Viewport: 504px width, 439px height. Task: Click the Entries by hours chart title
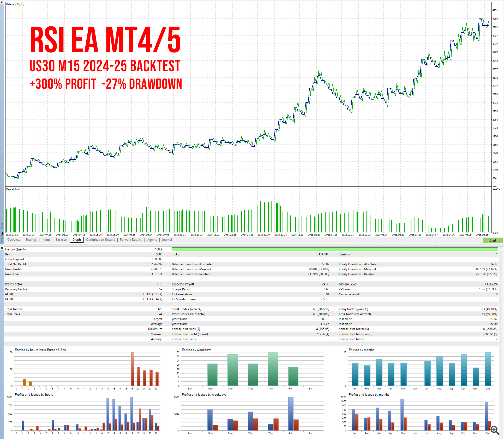[40, 350]
